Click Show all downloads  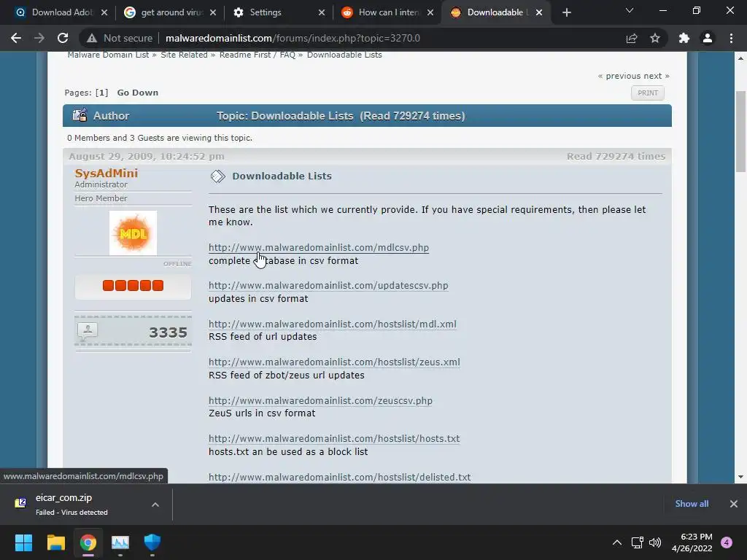(692, 504)
